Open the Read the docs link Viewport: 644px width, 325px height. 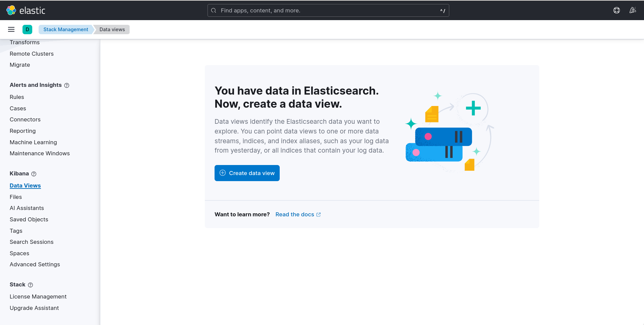tap(298, 215)
